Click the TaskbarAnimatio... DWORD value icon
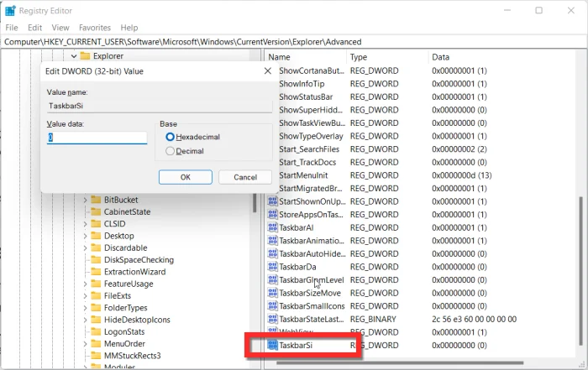 click(273, 241)
